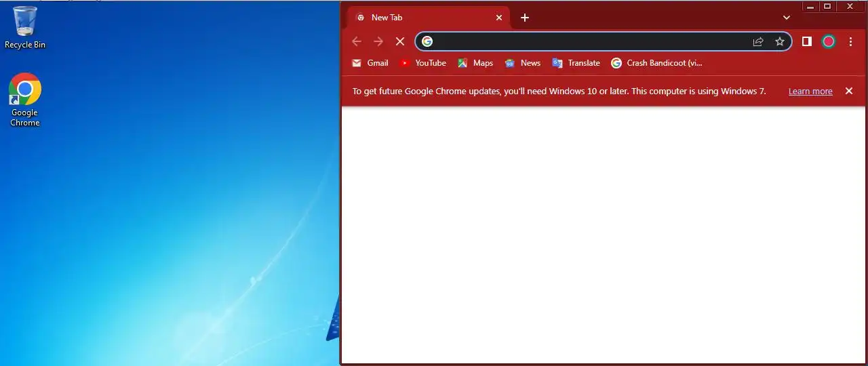The image size is (868, 366).
Task: Bookmark this tab with the star
Action: (x=780, y=41)
